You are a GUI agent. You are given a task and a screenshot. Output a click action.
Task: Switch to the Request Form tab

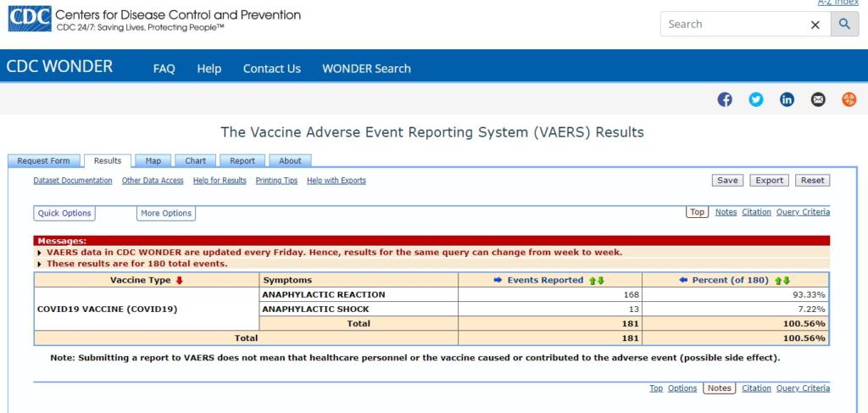tap(44, 160)
